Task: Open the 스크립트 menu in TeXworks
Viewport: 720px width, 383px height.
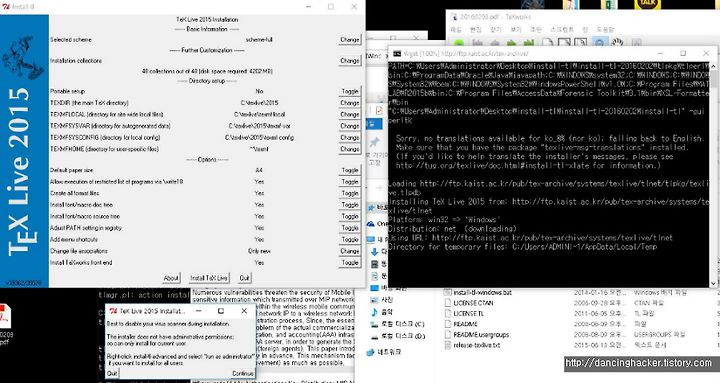Action: click(x=562, y=29)
